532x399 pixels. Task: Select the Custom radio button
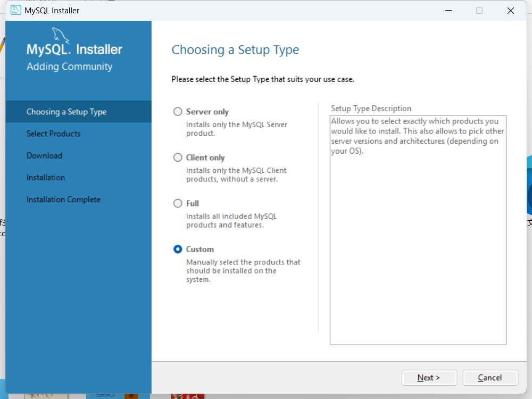point(178,249)
